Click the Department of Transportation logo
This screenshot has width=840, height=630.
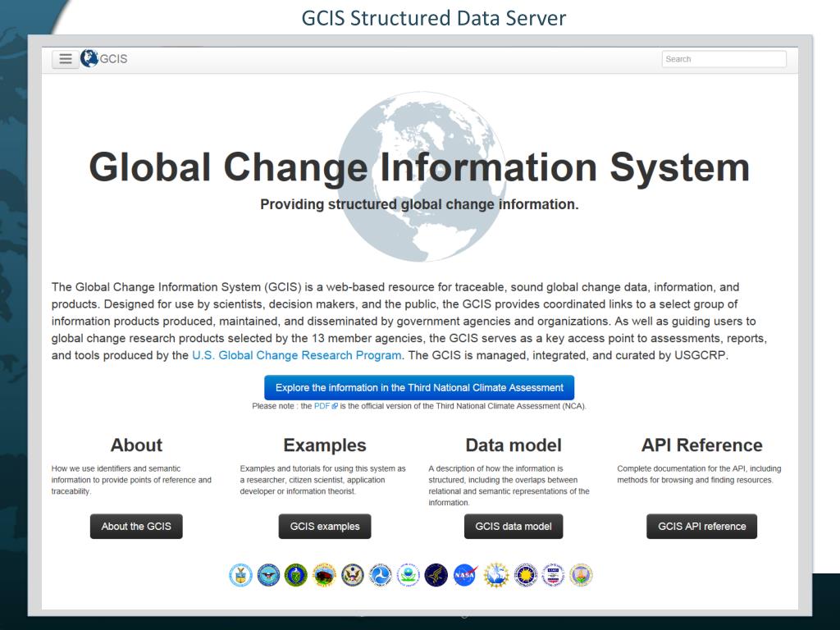(x=381, y=575)
